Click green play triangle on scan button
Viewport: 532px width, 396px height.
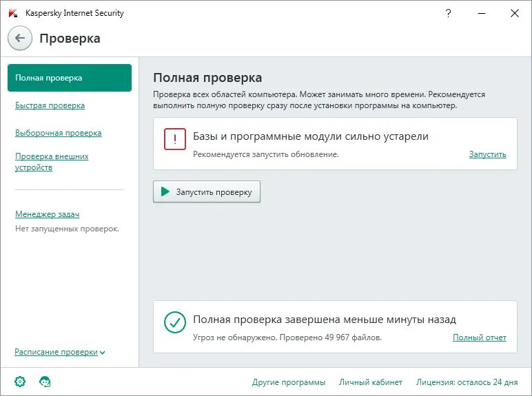pos(165,191)
